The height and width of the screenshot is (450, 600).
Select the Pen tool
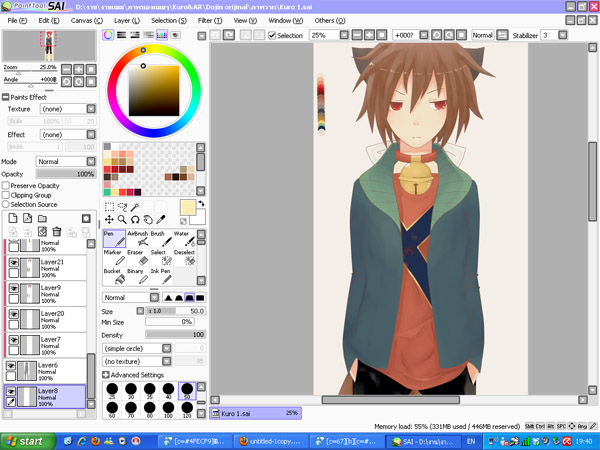point(114,239)
